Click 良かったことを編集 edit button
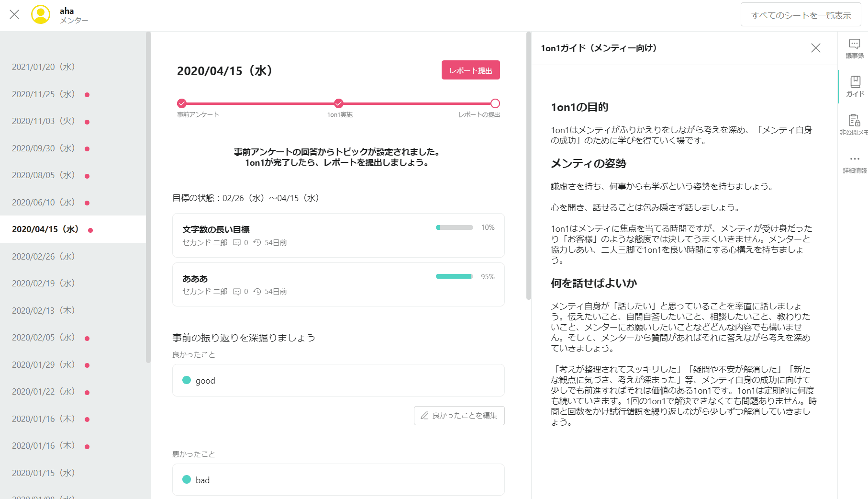 [459, 416]
